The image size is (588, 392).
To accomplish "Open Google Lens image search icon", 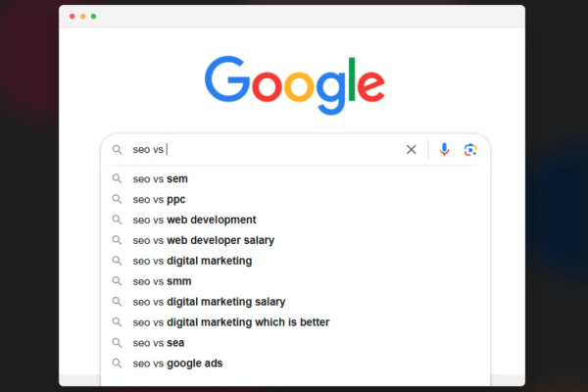I will [470, 150].
